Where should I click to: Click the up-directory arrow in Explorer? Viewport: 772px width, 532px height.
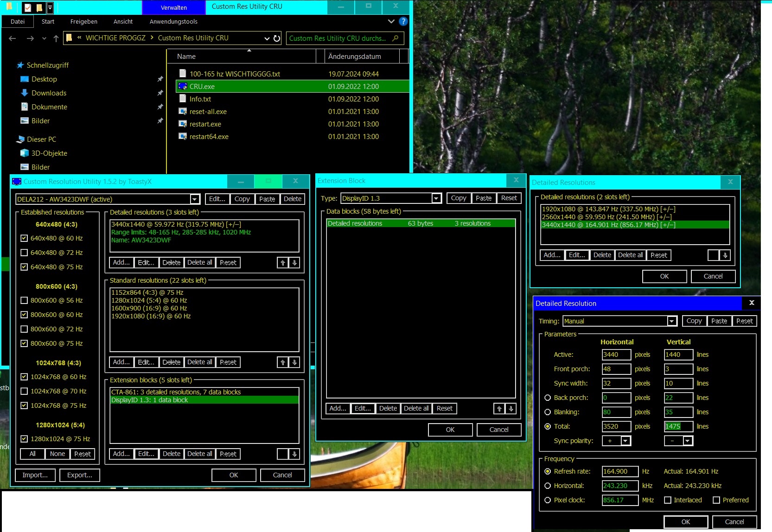click(x=56, y=38)
